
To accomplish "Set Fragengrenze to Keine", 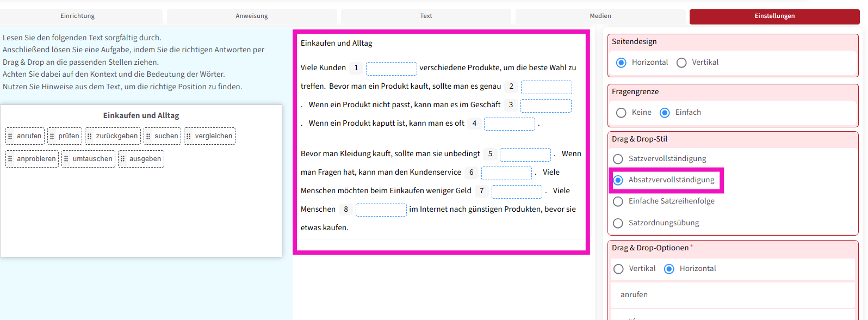I will point(621,113).
